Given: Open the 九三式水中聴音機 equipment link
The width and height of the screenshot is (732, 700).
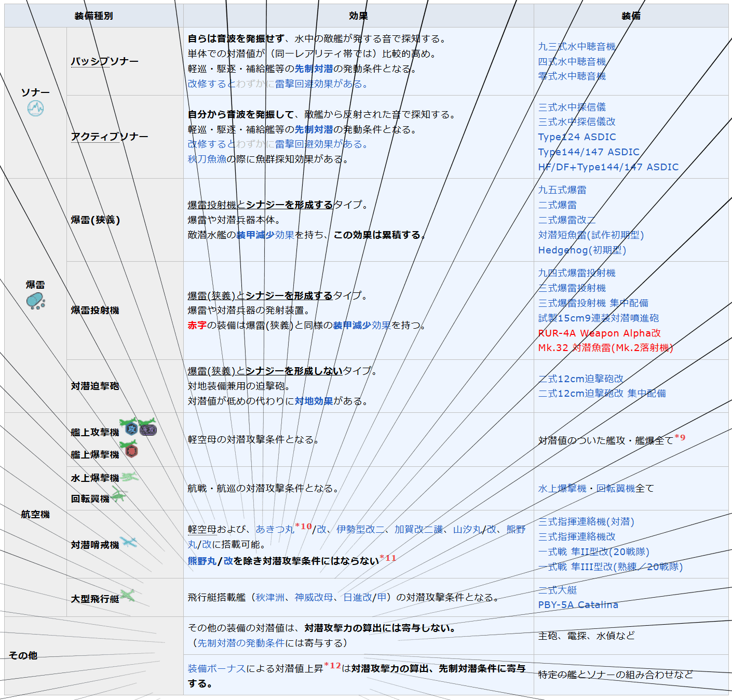Looking at the screenshot, I should (577, 47).
